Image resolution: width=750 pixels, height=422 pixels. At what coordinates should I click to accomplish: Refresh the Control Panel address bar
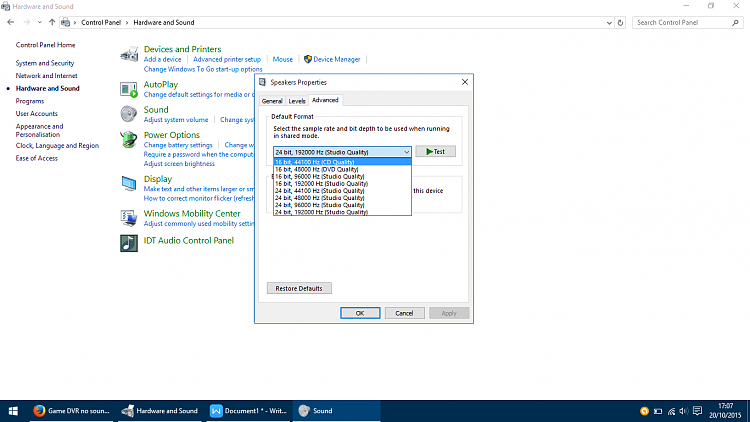tap(620, 22)
